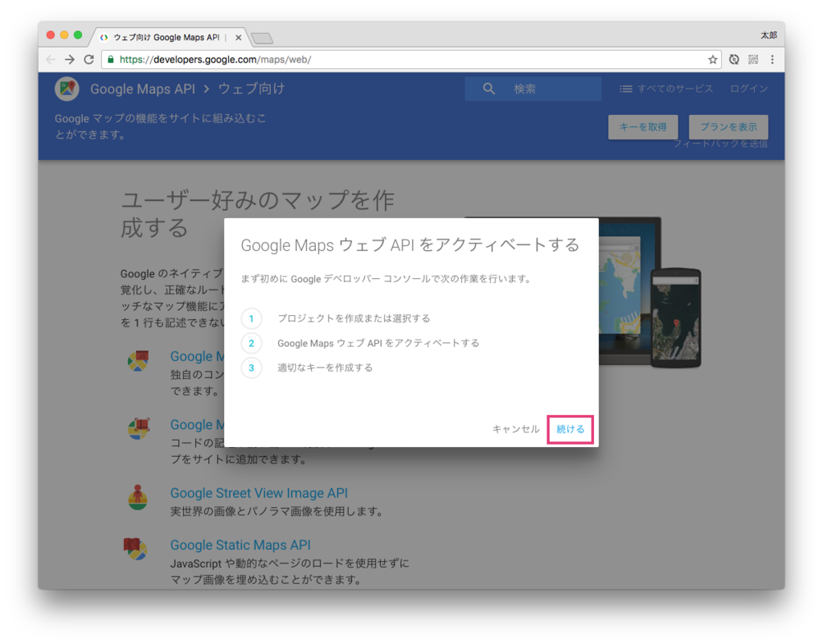Click the Google Maps API logo icon
823x644 pixels.
pyautogui.click(x=68, y=88)
